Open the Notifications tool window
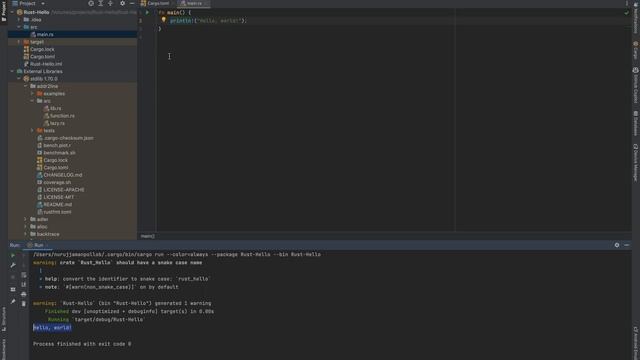 (x=636, y=18)
